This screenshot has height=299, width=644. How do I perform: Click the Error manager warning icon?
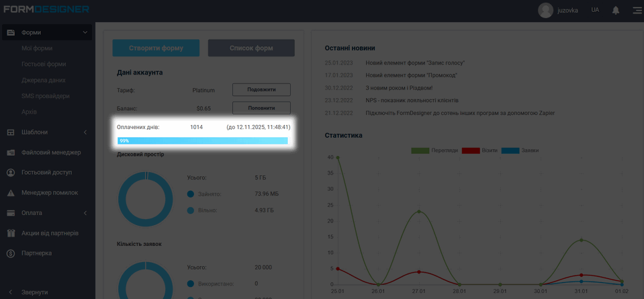[x=11, y=193]
